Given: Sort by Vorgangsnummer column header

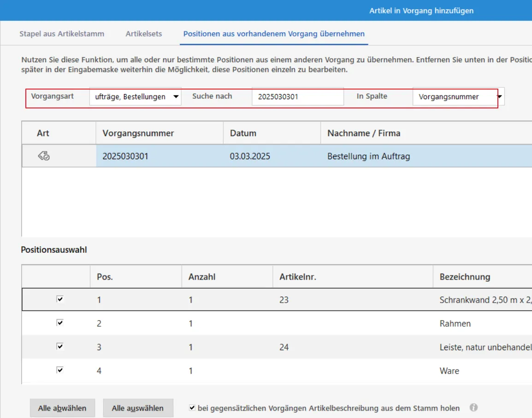Looking at the screenshot, I should (x=138, y=133).
